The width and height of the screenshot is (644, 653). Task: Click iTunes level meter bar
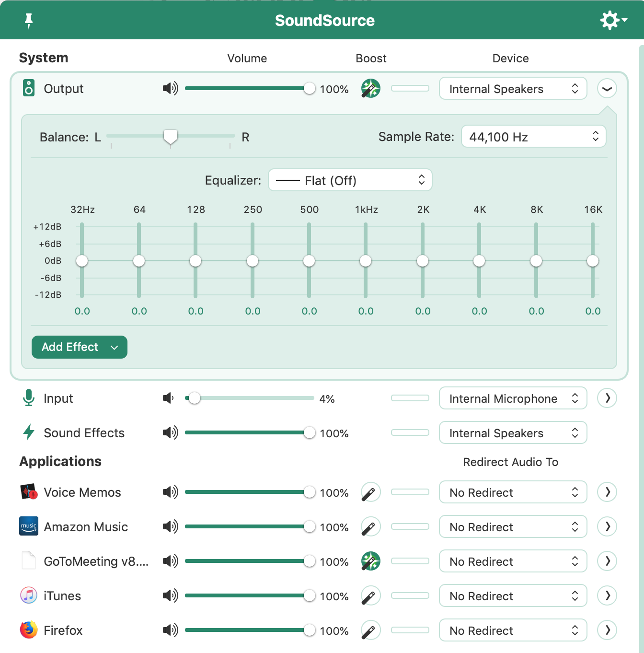[x=410, y=595]
